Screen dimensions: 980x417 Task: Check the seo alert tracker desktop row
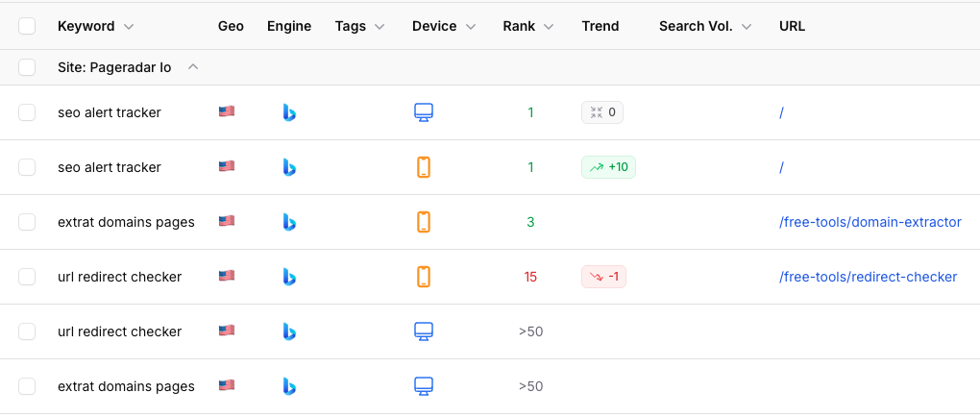(x=27, y=112)
